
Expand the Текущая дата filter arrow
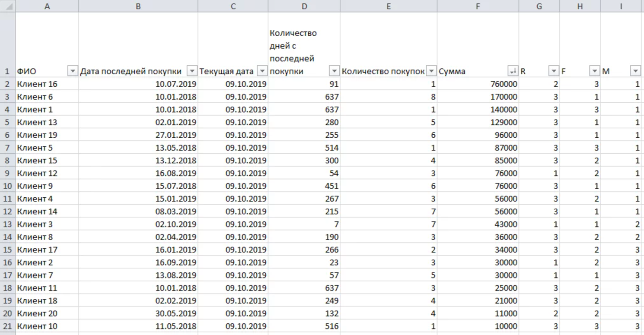click(262, 71)
